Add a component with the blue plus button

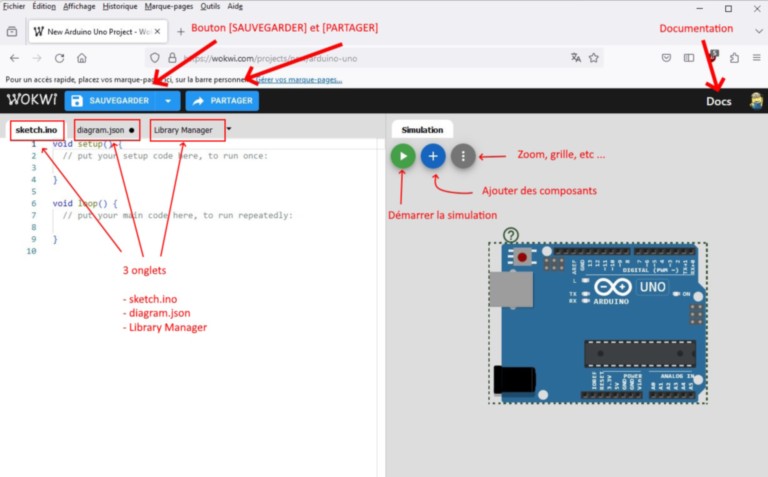tap(433, 156)
